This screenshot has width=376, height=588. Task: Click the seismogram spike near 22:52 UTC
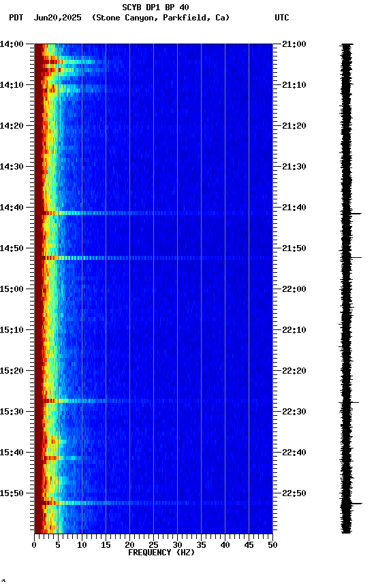[x=356, y=503]
